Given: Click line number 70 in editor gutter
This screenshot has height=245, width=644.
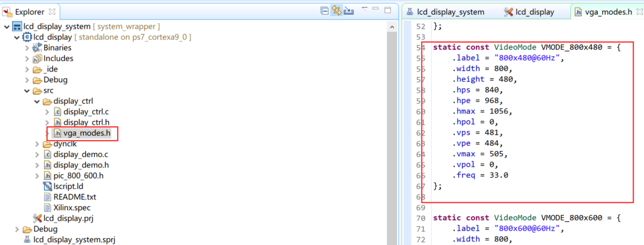Looking at the screenshot, I should click(x=421, y=218).
